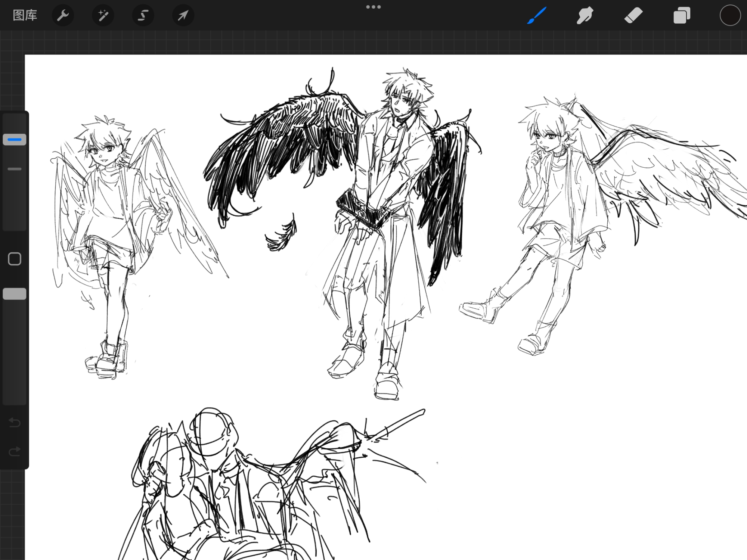Image resolution: width=747 pixels, height=560 pixels.
Task: Open the Adjustments magic wand menu
Action: point(103,15)
